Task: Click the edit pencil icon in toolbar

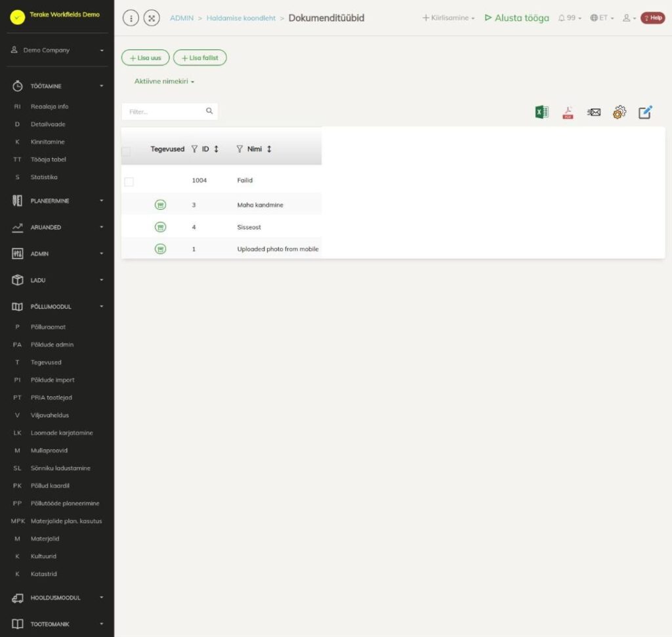Action: tap(645, 112)
